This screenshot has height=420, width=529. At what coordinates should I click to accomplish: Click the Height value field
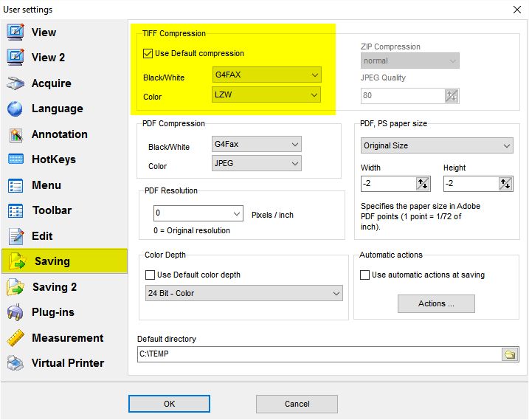click(471, 184)
